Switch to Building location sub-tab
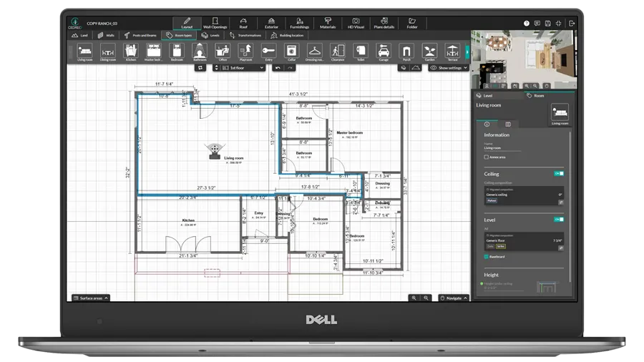The image size is (644, 362). coord(288,35)
